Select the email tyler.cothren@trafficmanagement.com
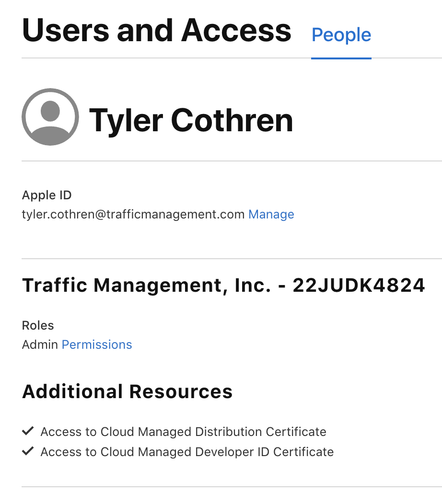The width and height of the screenshot is (442, 504). [133, 214]
